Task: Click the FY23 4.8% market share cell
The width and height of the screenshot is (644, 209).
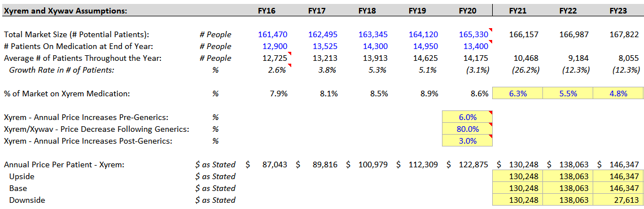Action: (x=618, y=94)
